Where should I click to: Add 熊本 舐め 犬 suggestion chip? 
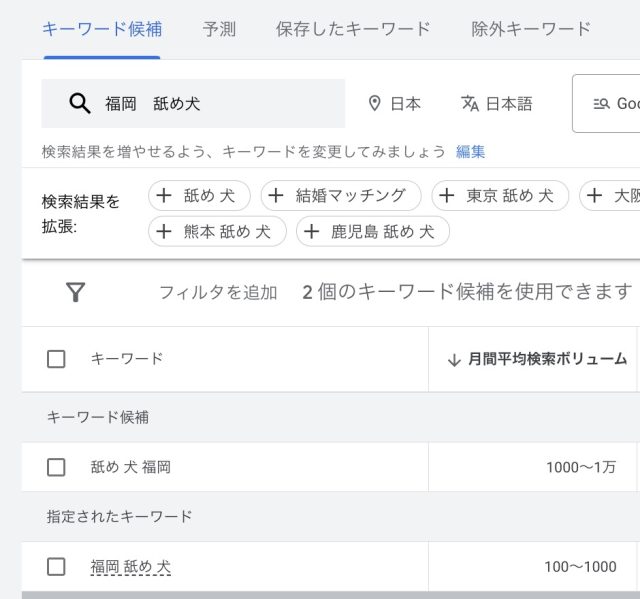pyautogui.click(x=217, y=232)
